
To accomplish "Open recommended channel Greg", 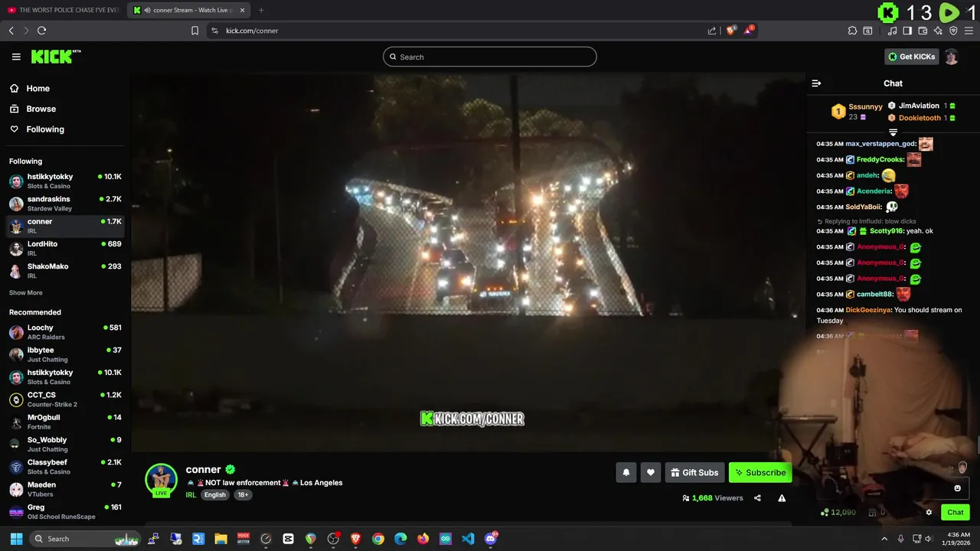I will click(65, 511).
